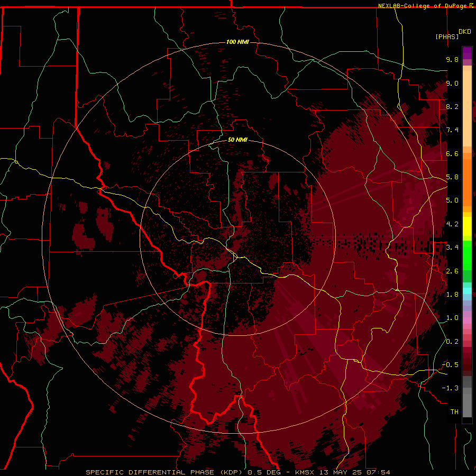
Task: Click the 100 NMI range ring label
Action: coord(237,42)
